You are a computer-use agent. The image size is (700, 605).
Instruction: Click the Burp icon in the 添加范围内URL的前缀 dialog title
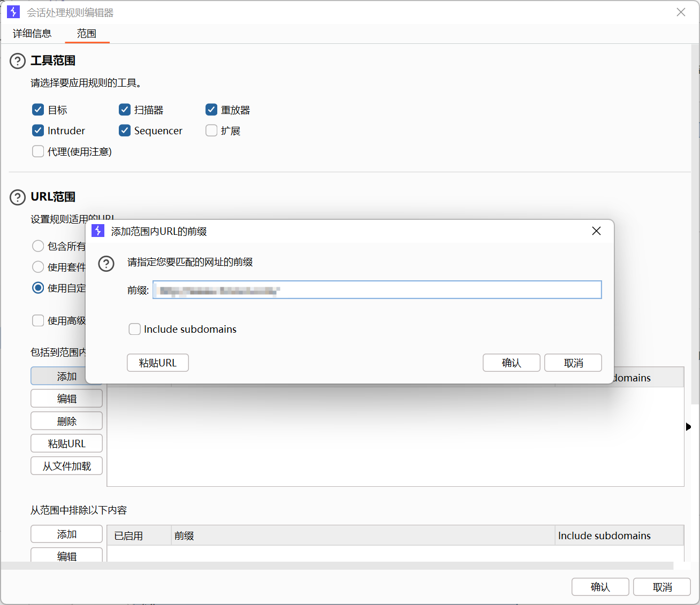(x=98, y=231)
